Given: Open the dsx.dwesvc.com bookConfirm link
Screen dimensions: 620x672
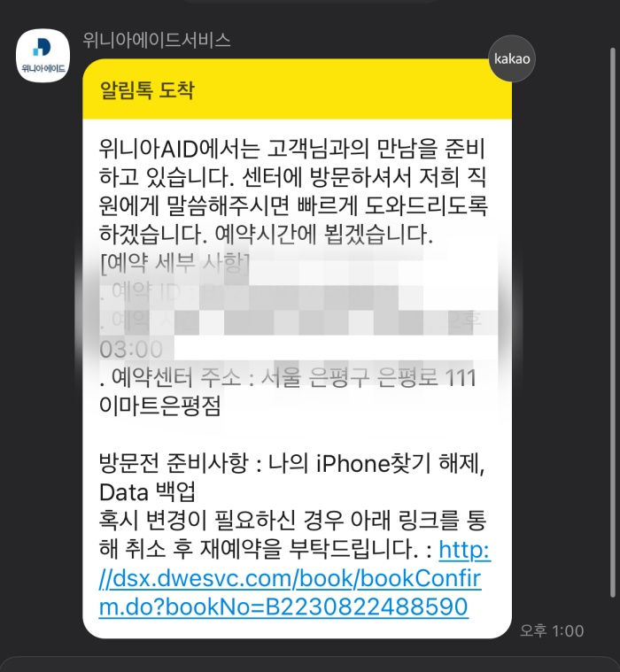Looking at the screenshot, I should (294, 578).
